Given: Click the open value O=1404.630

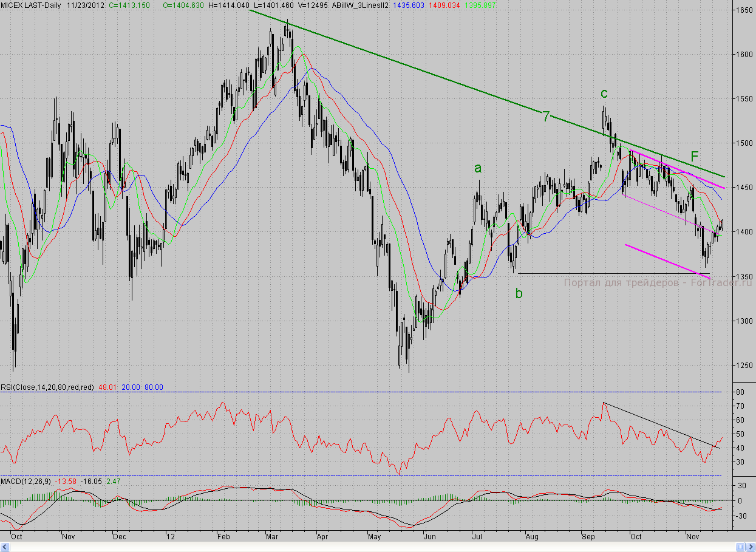Looking at the screenshot, I should 185,4.
